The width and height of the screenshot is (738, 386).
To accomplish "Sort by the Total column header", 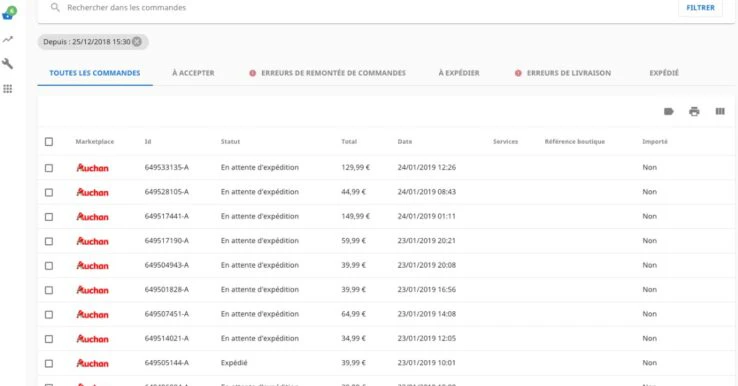I will [x=349, y=142].
